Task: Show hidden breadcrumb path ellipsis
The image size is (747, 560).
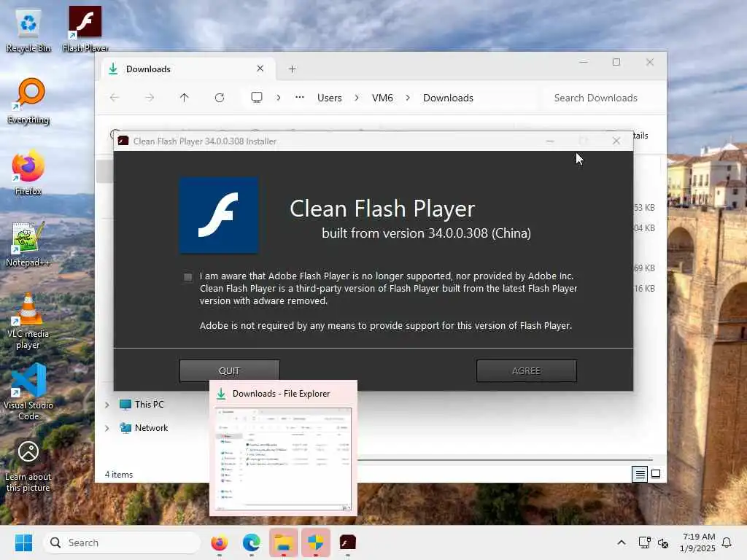Action: coord(299,98)
